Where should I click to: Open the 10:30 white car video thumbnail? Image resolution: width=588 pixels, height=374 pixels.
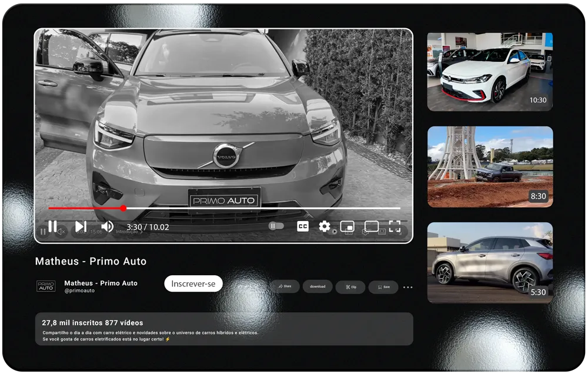point(490,72)
